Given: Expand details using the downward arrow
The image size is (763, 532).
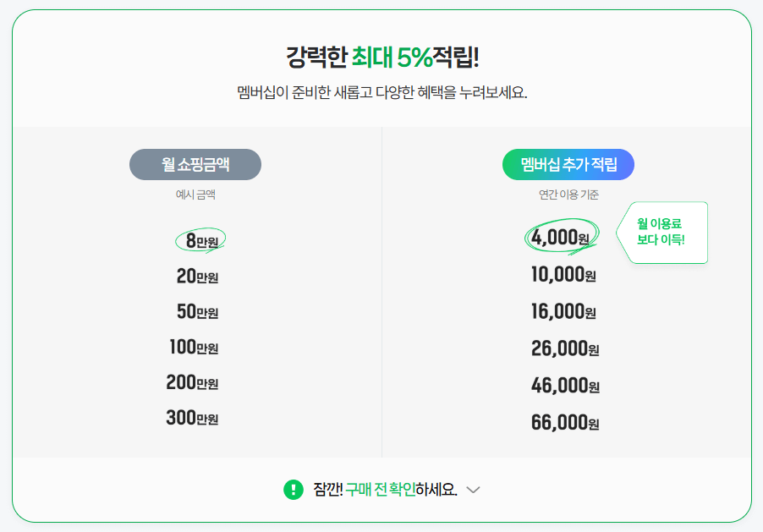Looking at the screenshot, I should [474, 491].
